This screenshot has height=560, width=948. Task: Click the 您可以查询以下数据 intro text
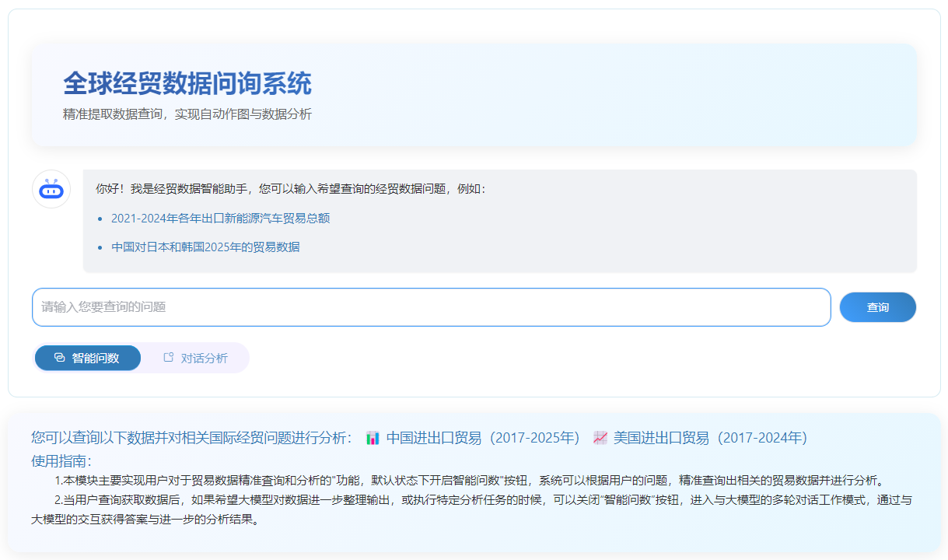click(x=192, y=438)
